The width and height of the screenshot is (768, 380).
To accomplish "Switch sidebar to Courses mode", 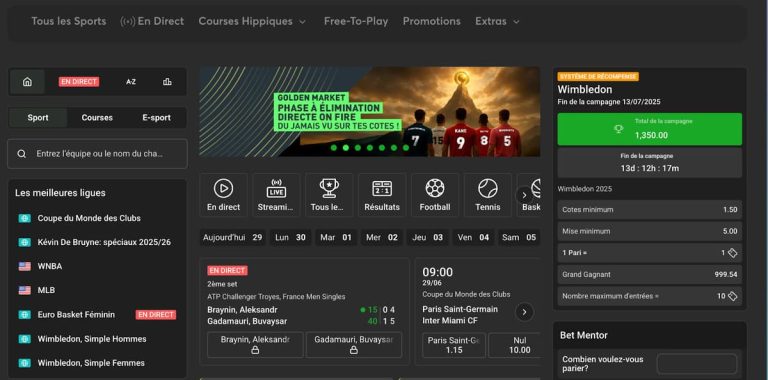I will tap(97, 118).
